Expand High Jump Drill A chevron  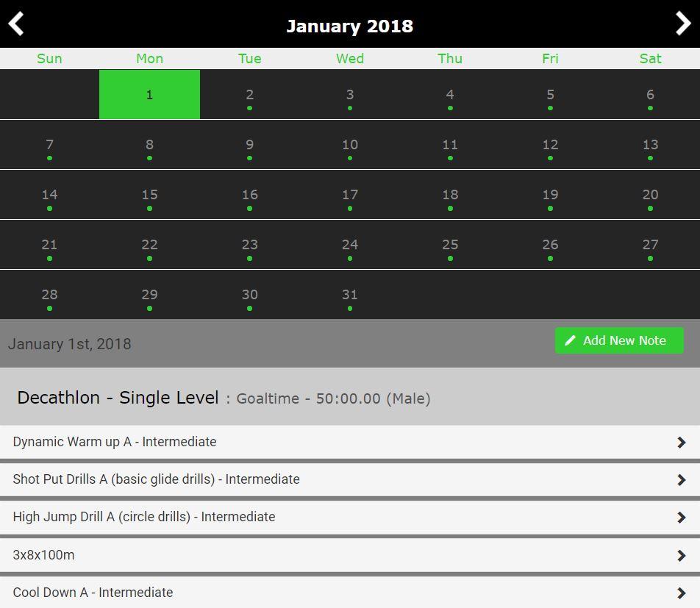(681, 518)
